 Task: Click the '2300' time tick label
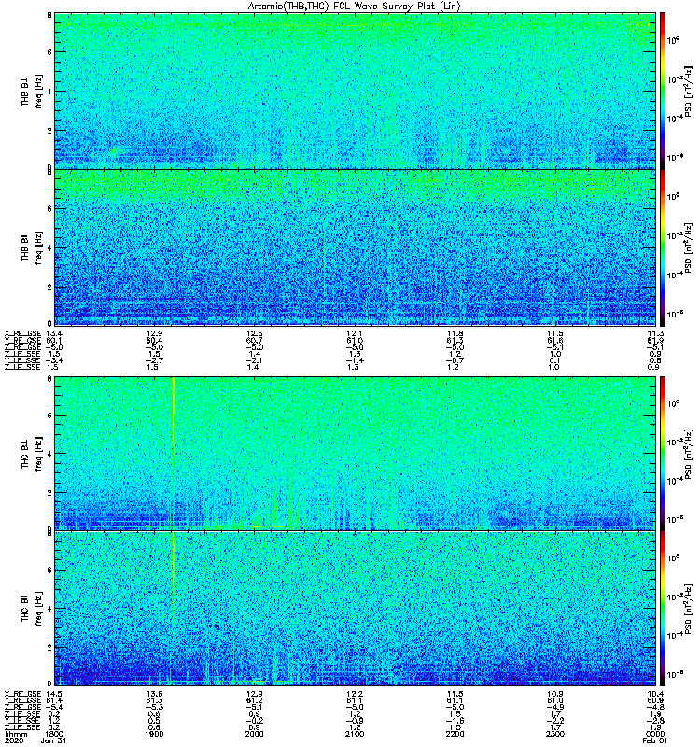(555, 734)
